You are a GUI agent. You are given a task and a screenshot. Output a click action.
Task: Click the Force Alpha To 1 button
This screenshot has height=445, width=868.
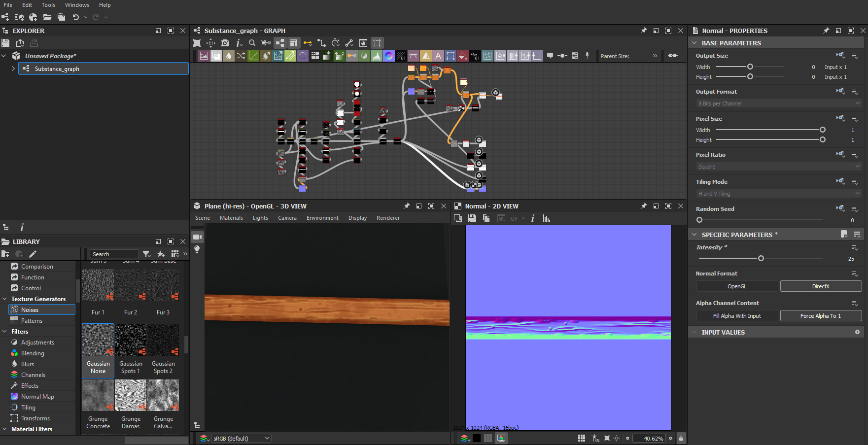click(x=821, y=316)
